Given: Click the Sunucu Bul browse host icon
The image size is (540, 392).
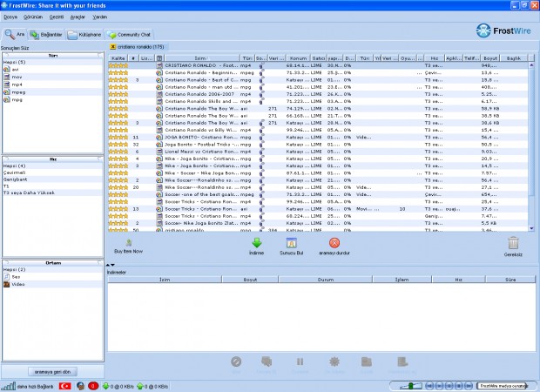Looking at the screenshot, I should pyautogui.click(x=292, y=243).
